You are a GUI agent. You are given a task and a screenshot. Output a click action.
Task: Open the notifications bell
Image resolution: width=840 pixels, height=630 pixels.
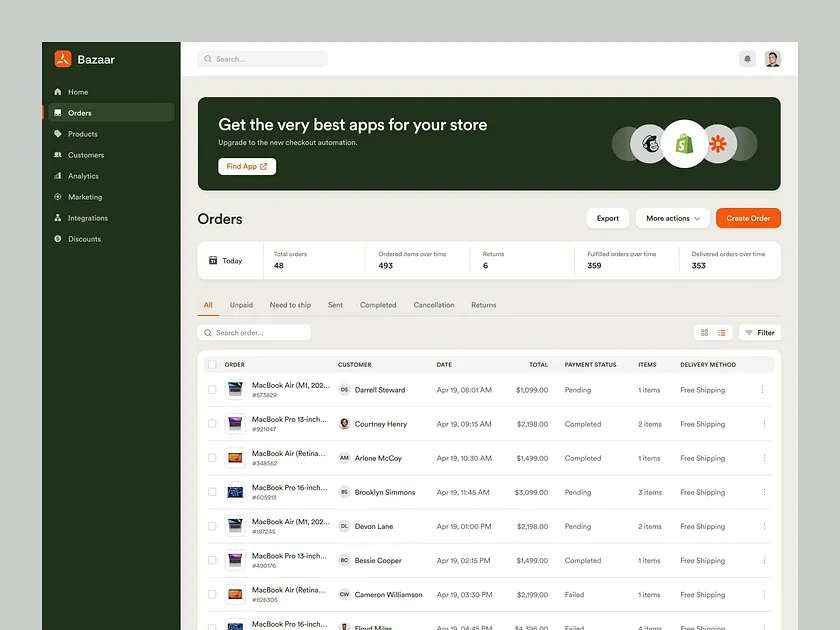tap(747, 59)
